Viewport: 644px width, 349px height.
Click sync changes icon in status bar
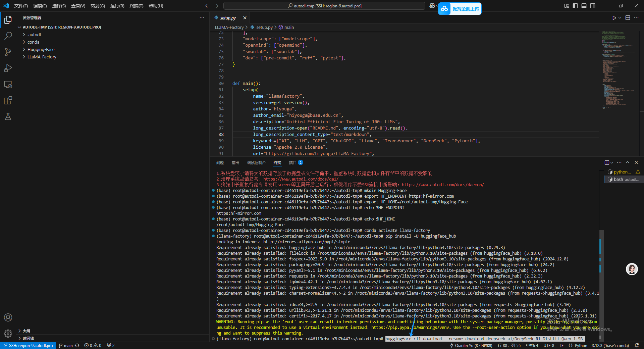click(x=77, y=345)
